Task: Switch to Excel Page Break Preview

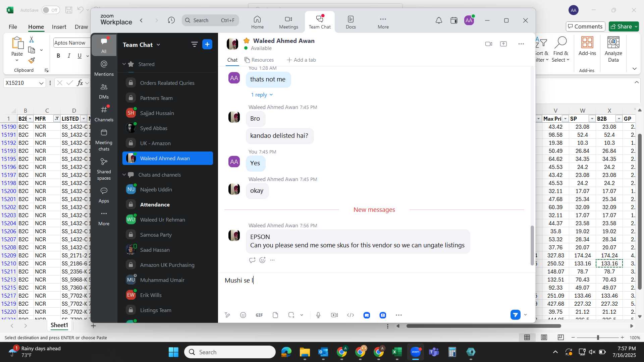Action: tap(560, 338)
